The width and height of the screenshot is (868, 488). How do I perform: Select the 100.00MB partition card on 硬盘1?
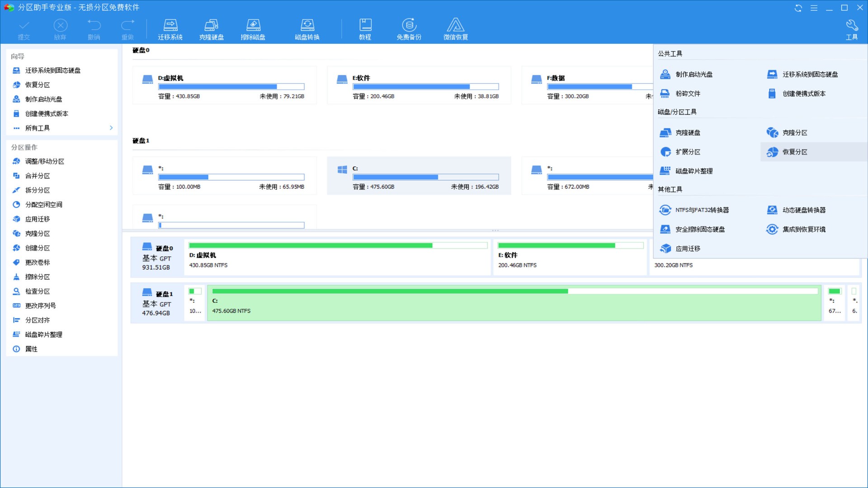225,176
